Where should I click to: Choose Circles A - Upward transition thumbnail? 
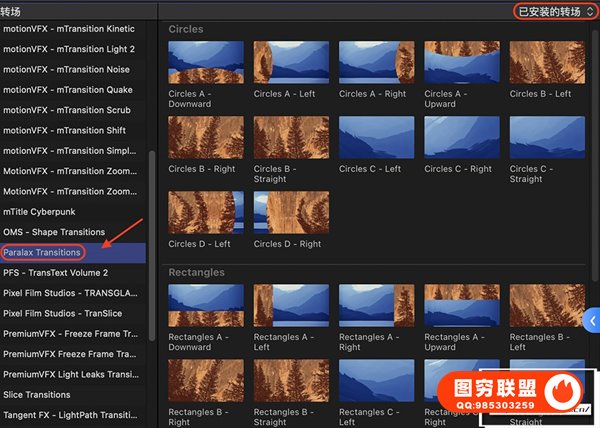point(461,62)
